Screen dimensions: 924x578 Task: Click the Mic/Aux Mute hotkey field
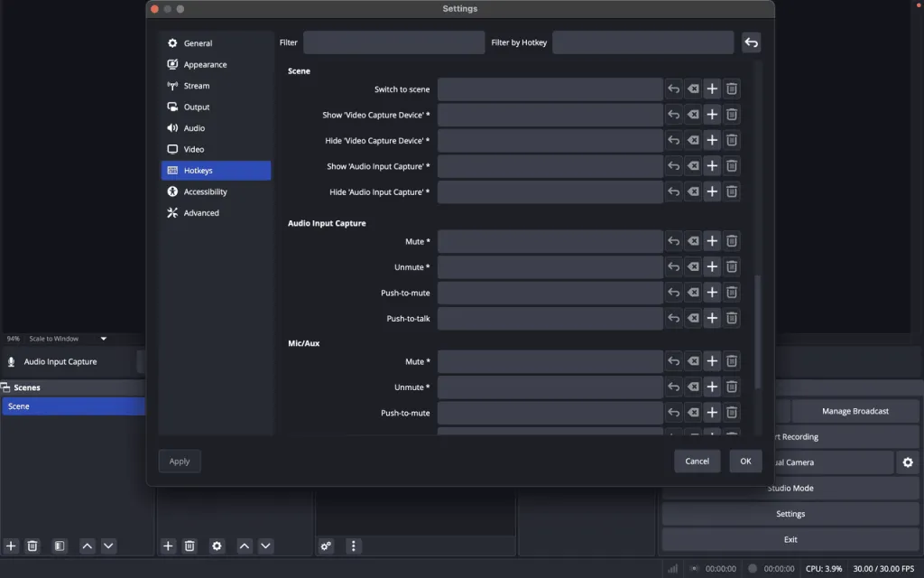[550, 361]
